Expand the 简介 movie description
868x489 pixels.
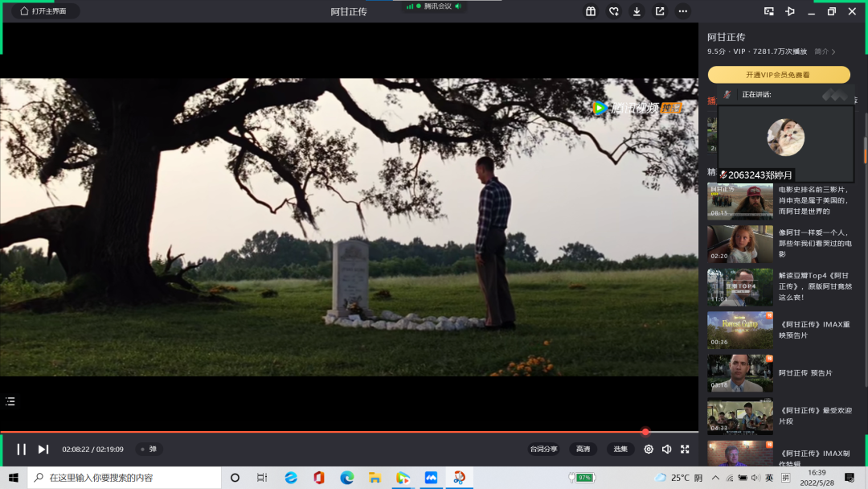pos(825,51)
